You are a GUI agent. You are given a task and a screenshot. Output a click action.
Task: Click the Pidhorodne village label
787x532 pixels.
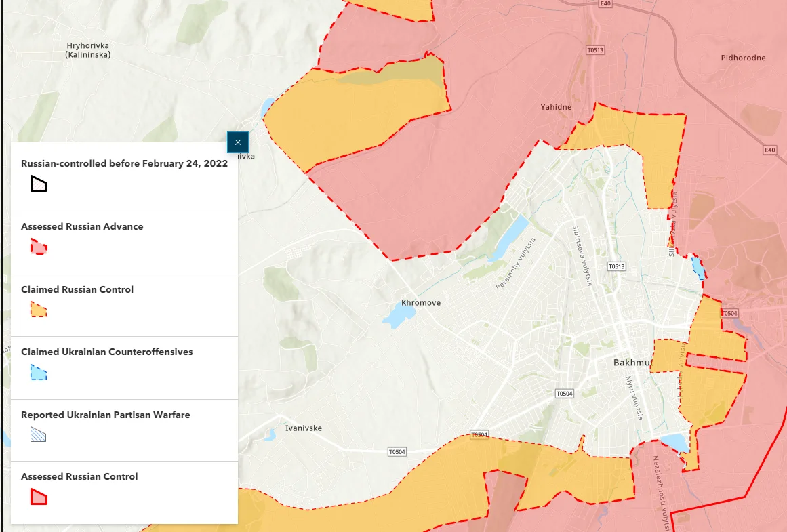743,58
